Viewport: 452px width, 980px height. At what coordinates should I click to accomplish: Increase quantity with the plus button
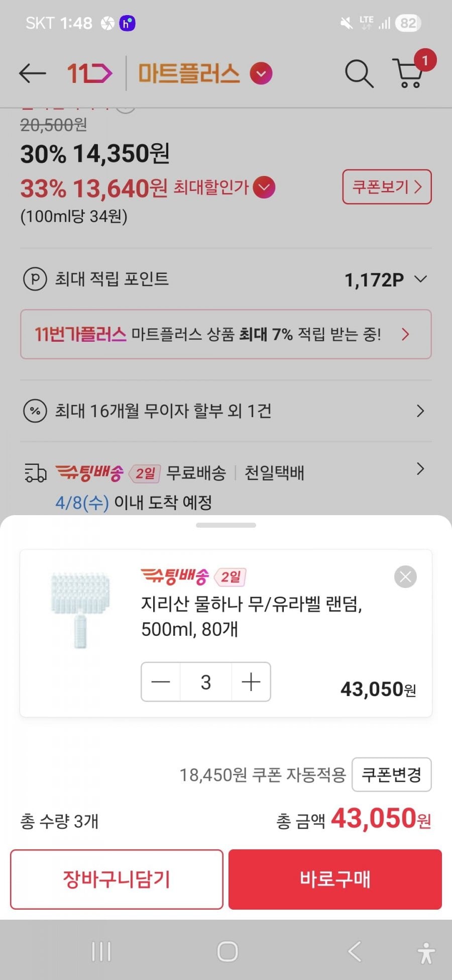click(x=251, y=682)
